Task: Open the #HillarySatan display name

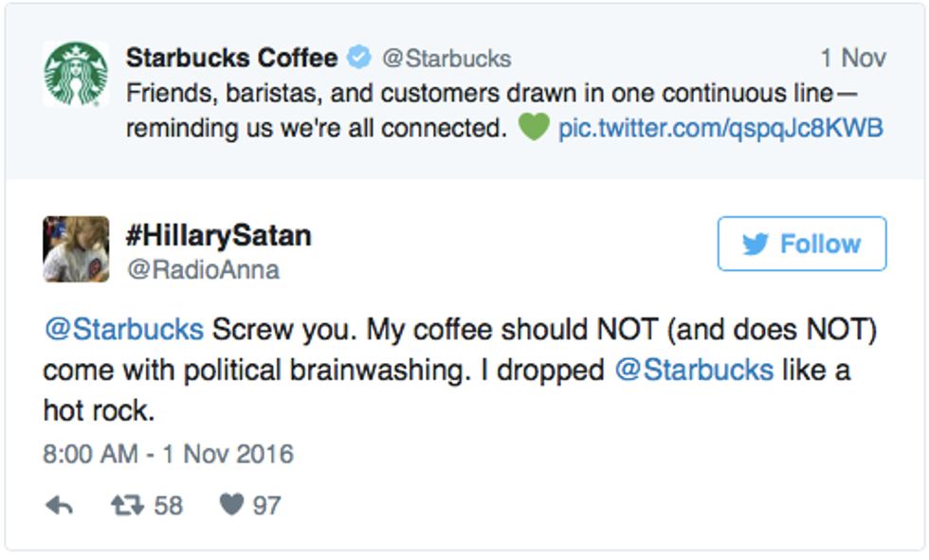Action: click(x=219, y=235)
